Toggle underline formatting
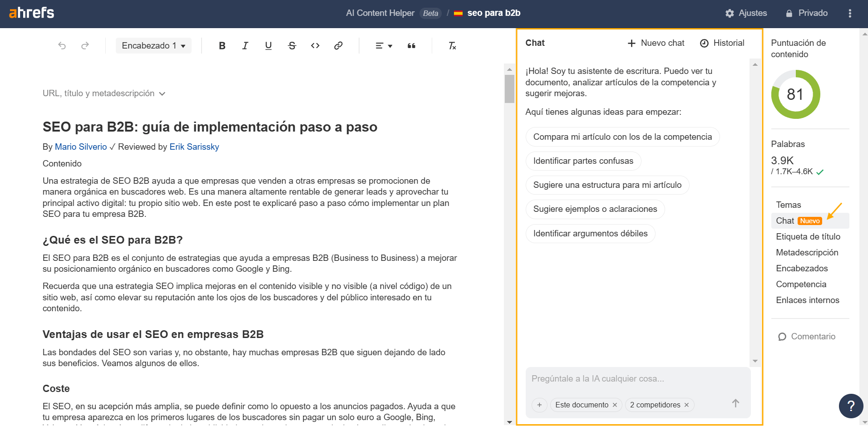The width and height of the screenshot is (868, 426). click(x=268, y=46)
